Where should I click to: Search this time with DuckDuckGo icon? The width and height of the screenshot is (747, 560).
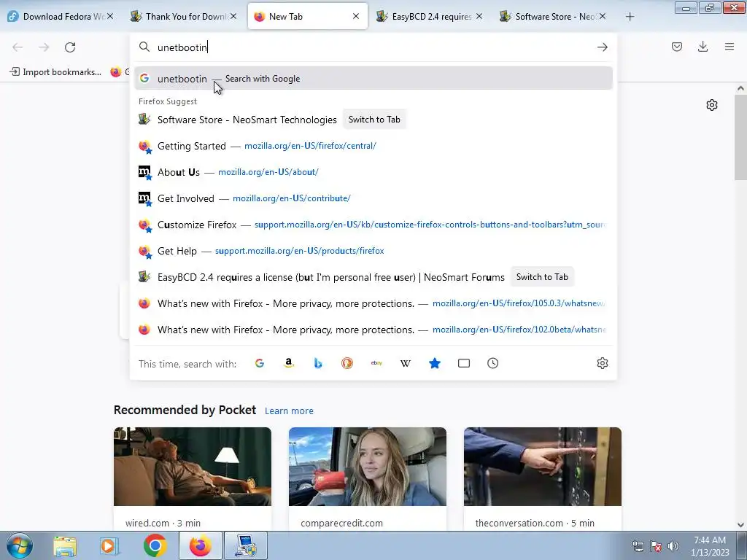tap(347, 363)
